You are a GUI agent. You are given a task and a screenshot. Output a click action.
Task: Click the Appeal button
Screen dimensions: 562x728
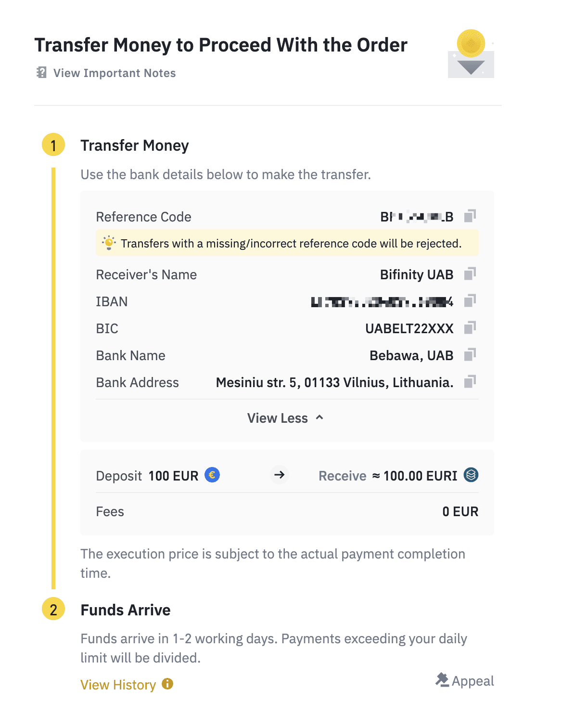click(x=473, y=681)
